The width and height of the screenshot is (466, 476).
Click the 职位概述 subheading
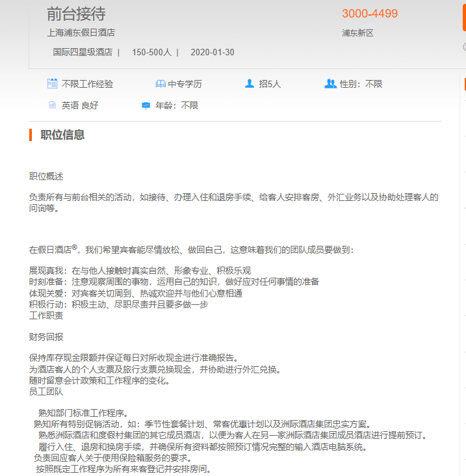(x=46, y=177)
